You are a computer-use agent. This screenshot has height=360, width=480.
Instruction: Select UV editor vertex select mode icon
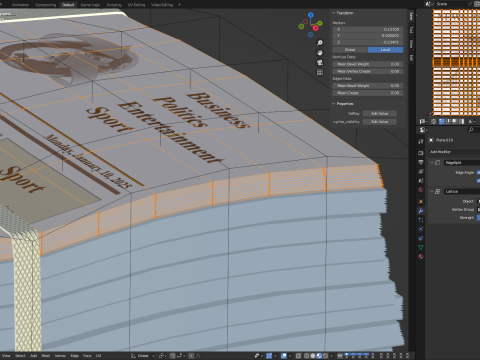click(442, 121)
